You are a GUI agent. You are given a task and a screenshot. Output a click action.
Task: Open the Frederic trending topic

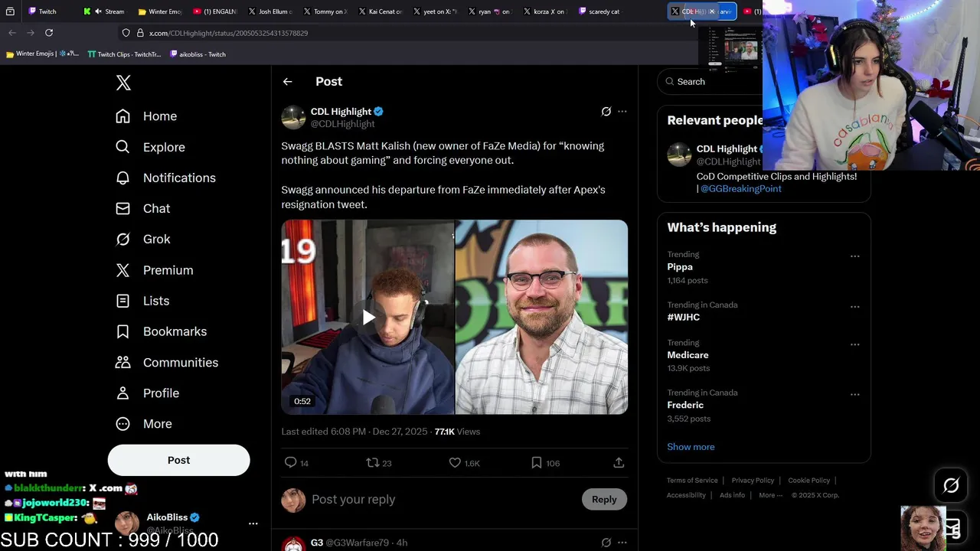click(x=685, y=405)
